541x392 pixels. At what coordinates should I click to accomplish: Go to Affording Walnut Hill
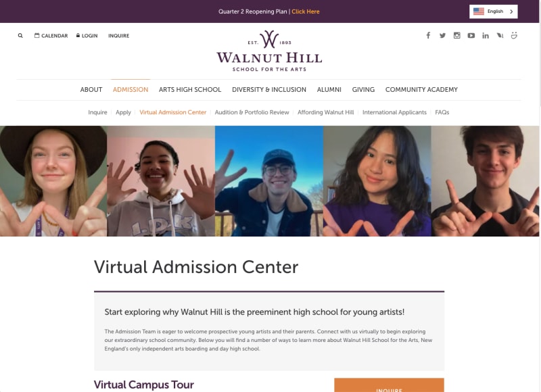click(326, 112)
